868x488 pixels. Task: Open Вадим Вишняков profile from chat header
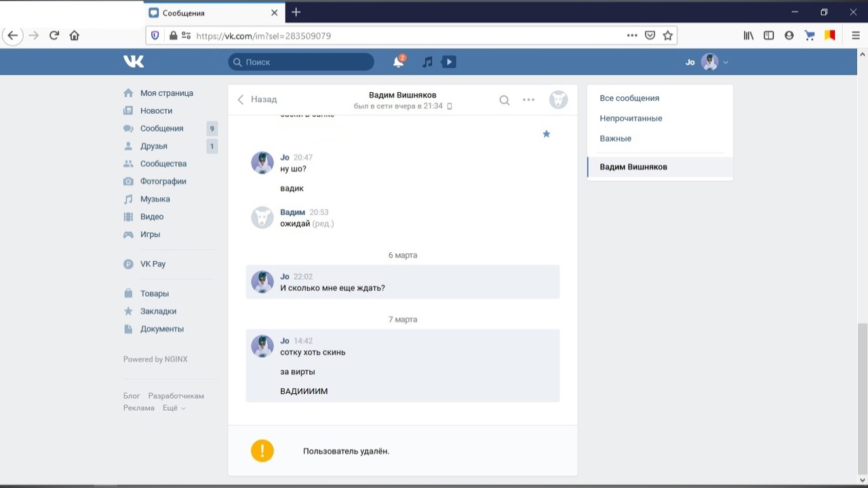point(402,95)
